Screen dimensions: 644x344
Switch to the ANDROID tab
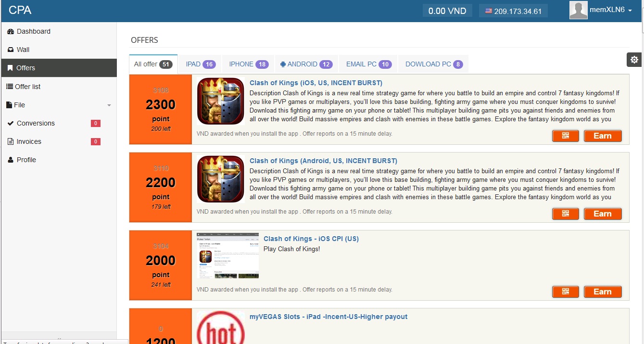point(306,64)
